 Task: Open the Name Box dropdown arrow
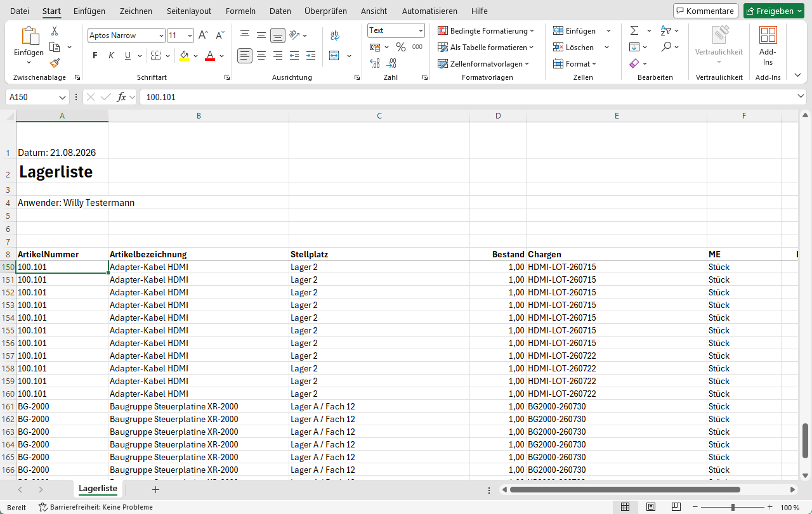(62, 97)
